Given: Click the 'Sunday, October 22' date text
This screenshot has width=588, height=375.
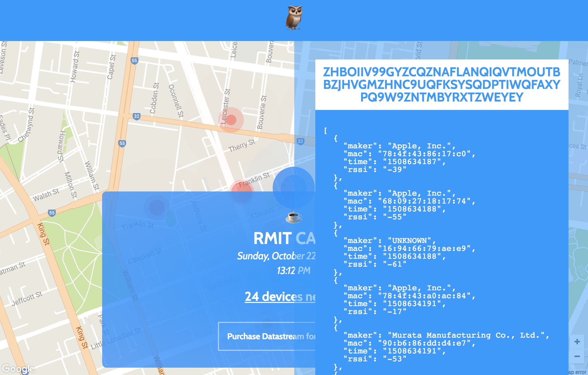Looking at the screenshot, I should coord(276,256).
